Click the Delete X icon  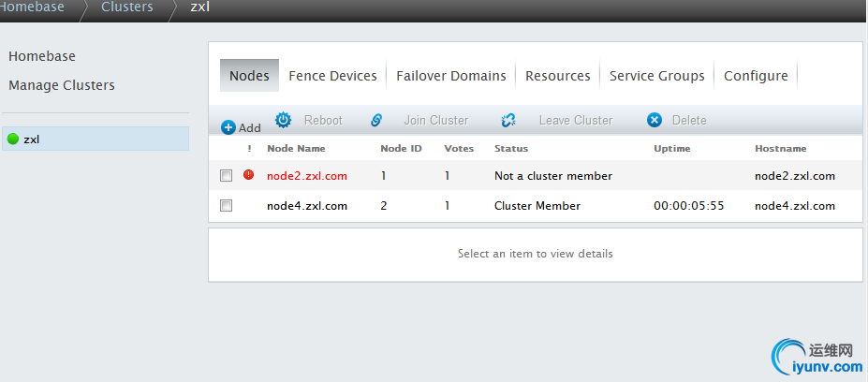tap(655, 120)
